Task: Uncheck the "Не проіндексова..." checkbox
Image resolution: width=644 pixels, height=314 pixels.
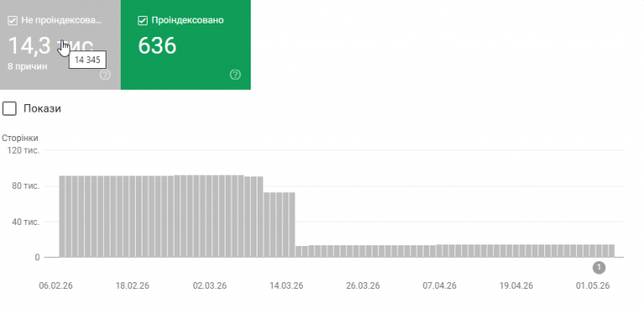Action: [13, 20]
